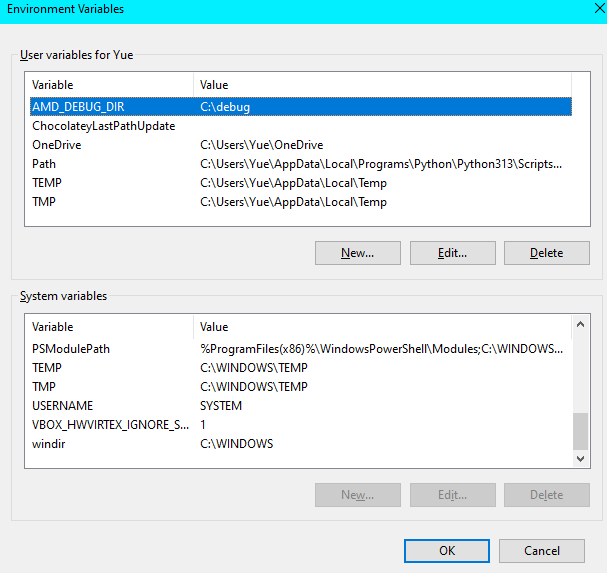Image resolution: width=607 pixels, height=573 pixels.
Task: Cancel the Environment Variables dialog
Action: click(542, 550)
